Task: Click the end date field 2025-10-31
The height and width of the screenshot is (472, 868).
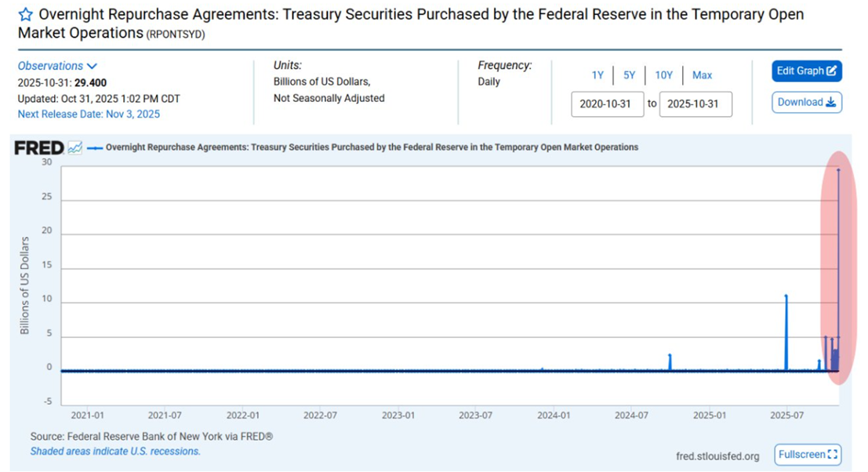Action: coord(695,104)
